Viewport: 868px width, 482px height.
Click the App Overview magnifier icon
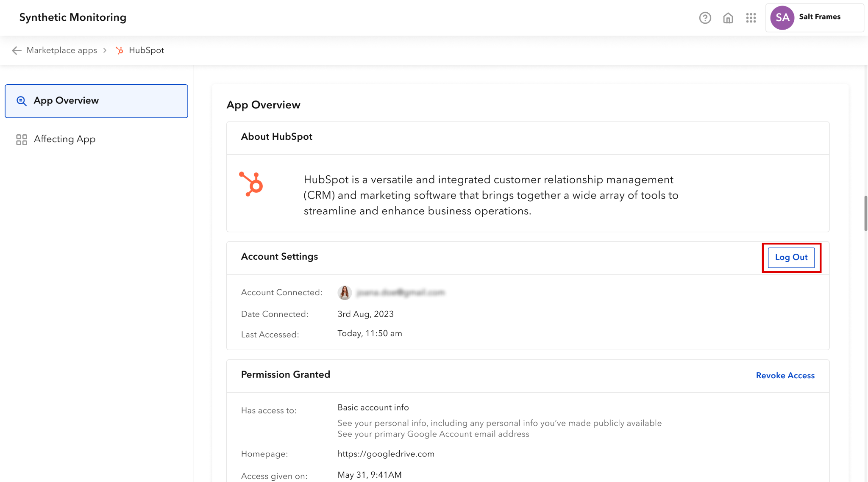[22, 101]
